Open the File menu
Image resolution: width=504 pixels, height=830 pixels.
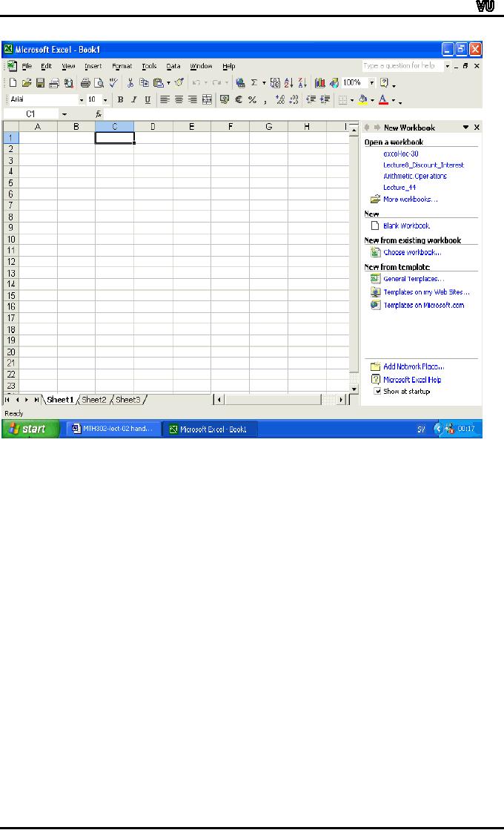tap(27, 66)
